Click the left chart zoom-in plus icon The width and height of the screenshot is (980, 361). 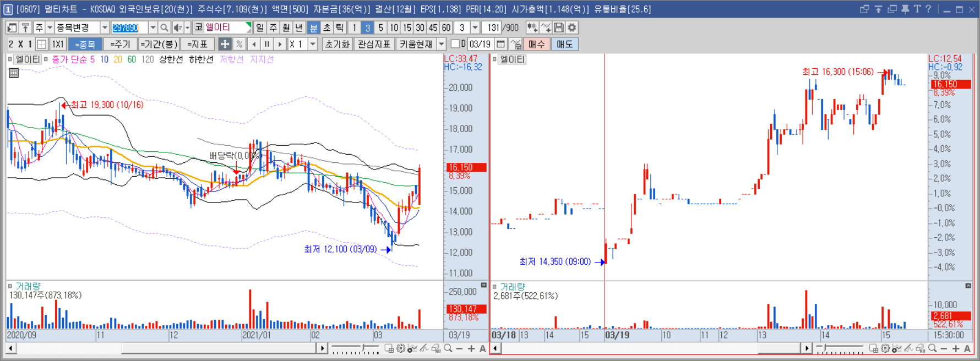pos(471,348)
